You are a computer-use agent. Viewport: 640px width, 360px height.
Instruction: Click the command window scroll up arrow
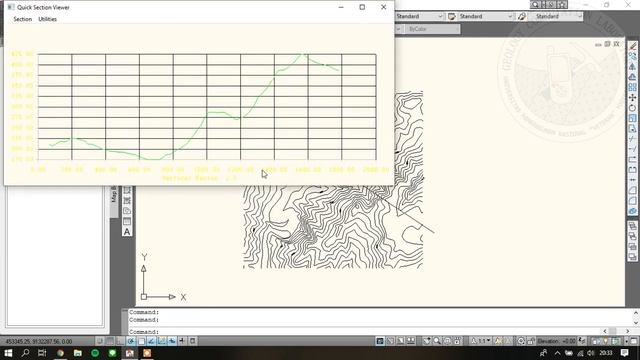636,313
